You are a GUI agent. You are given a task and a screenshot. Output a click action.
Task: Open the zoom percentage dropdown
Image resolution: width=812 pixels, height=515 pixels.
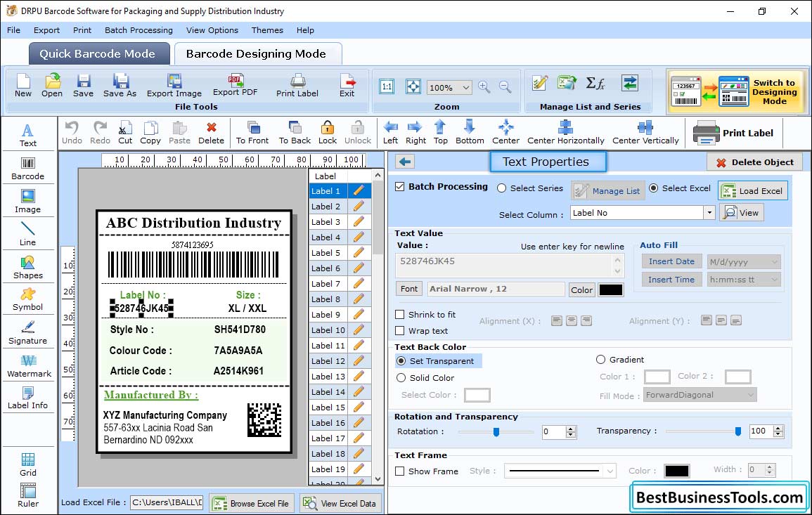click(x=466, y=87)
